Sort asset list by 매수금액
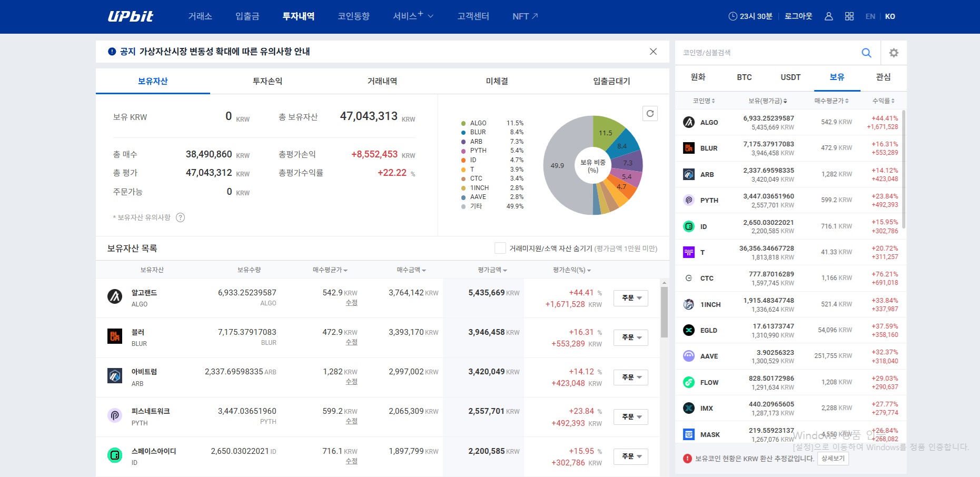 411,270
